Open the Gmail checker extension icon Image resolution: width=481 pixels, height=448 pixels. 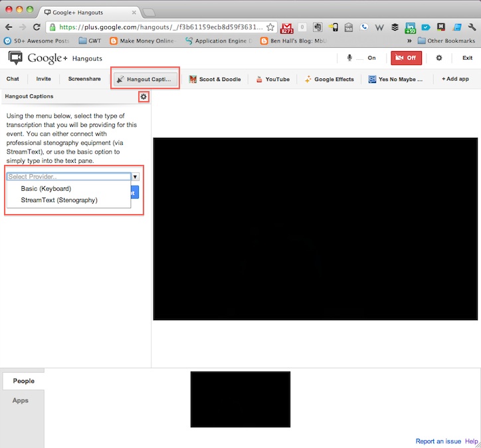click(287, 28)
